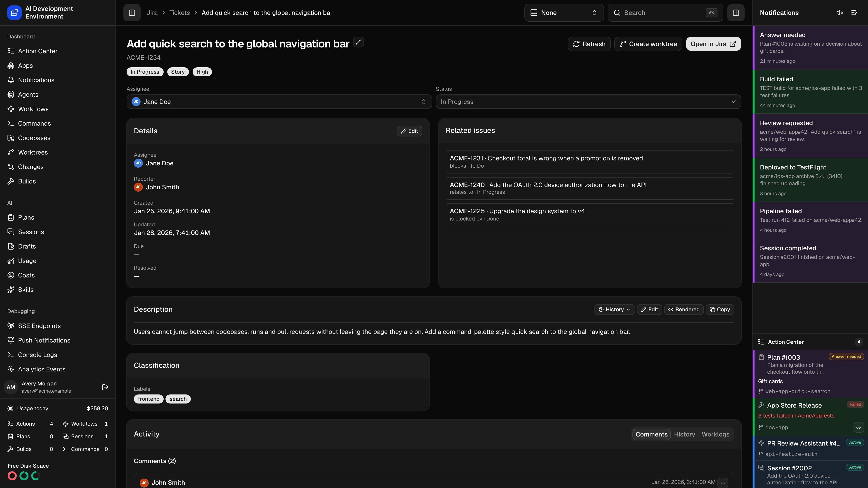Open Skills in sidebar
Screen dimensions: 868x488
point(58,290)
